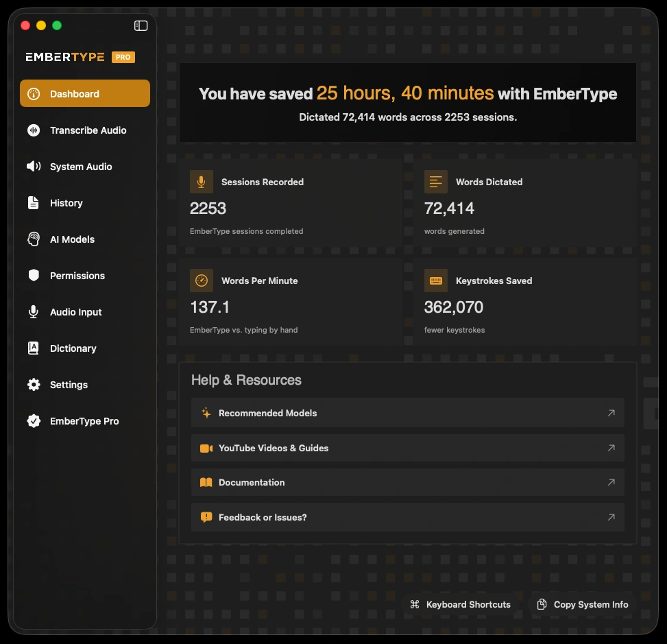Click the EMBERTYPE logo text
The height and width of the screenshot is (644, 667).
point(64,57)
